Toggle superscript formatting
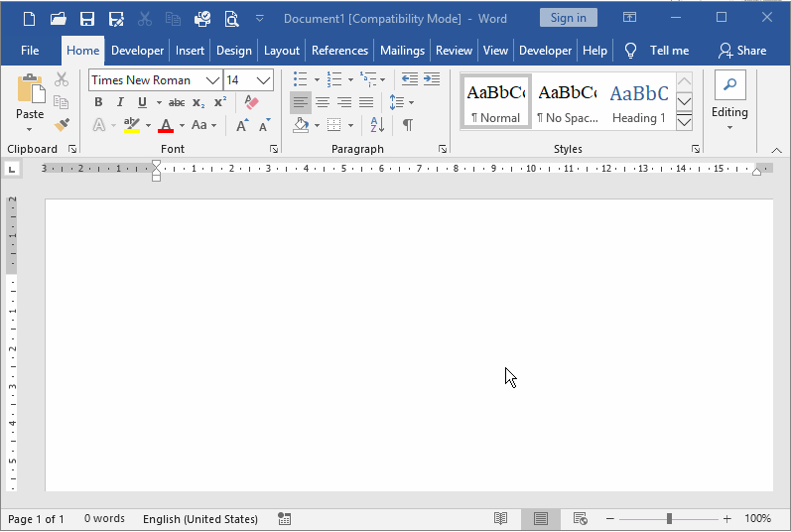This screenshot has width=791, height=532. [220, 102]
